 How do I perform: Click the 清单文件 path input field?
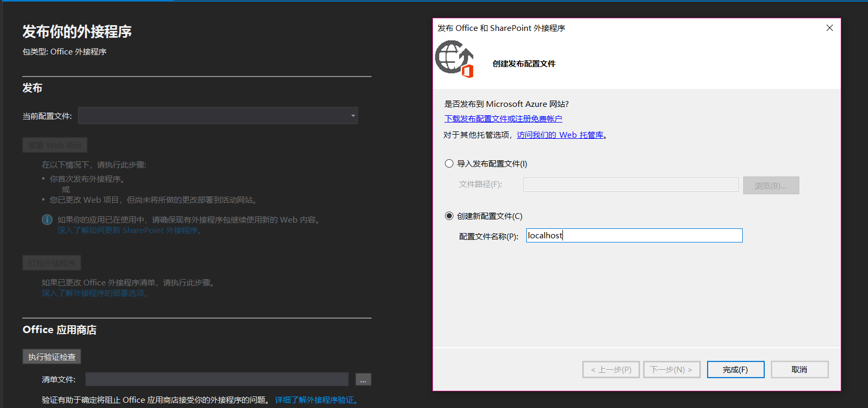point(216,379)
